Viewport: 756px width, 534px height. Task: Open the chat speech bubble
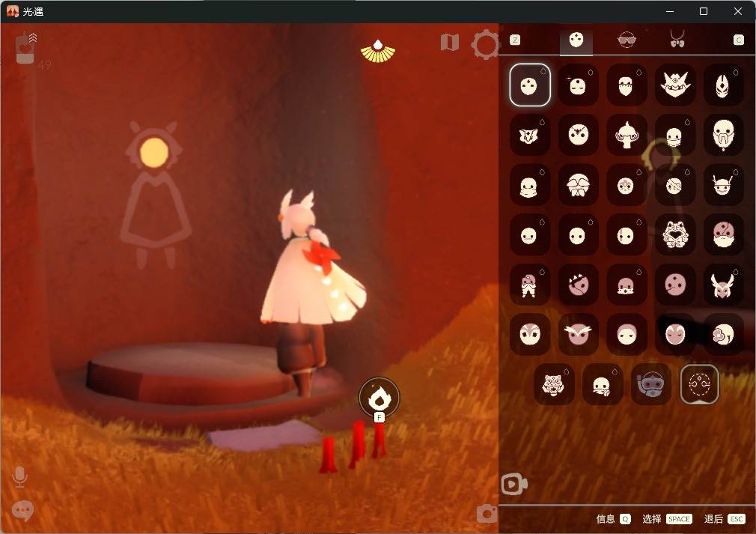point(22,510)
